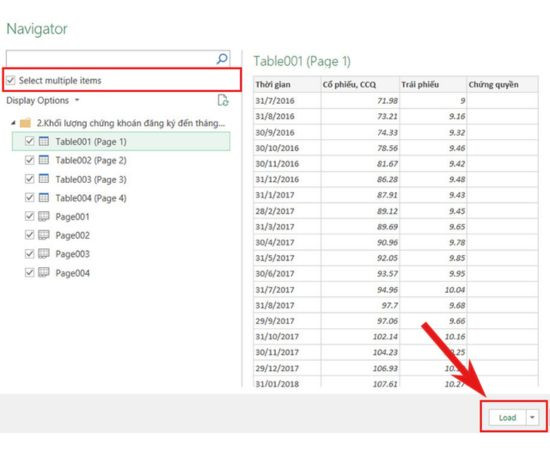Click the 31/12/2016 date cell
Image resolution: width=550 pixels, height=450 pixels.
click(x=287, y=179)
